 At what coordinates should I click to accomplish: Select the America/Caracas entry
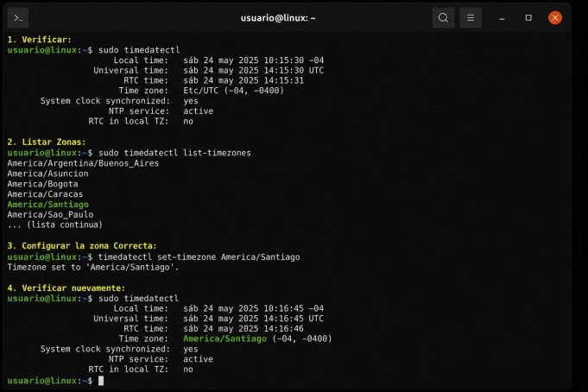[x=45, y=194]
